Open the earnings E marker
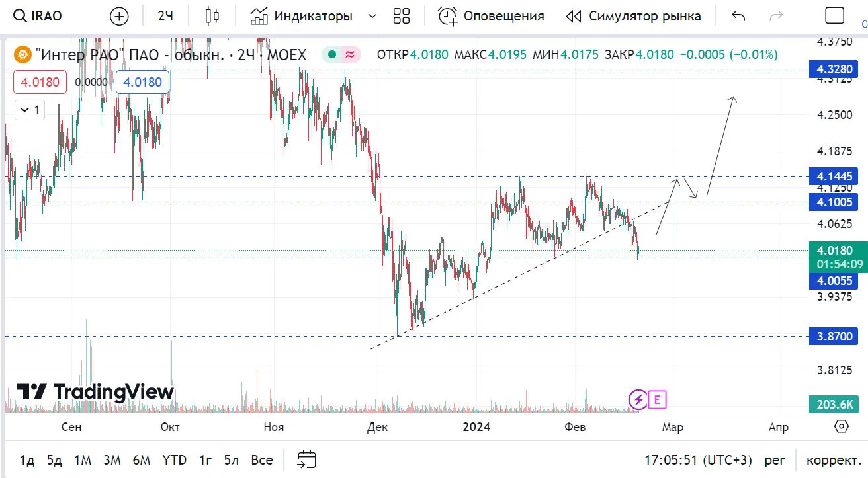868x478 pixels. [x=658, y=399]
